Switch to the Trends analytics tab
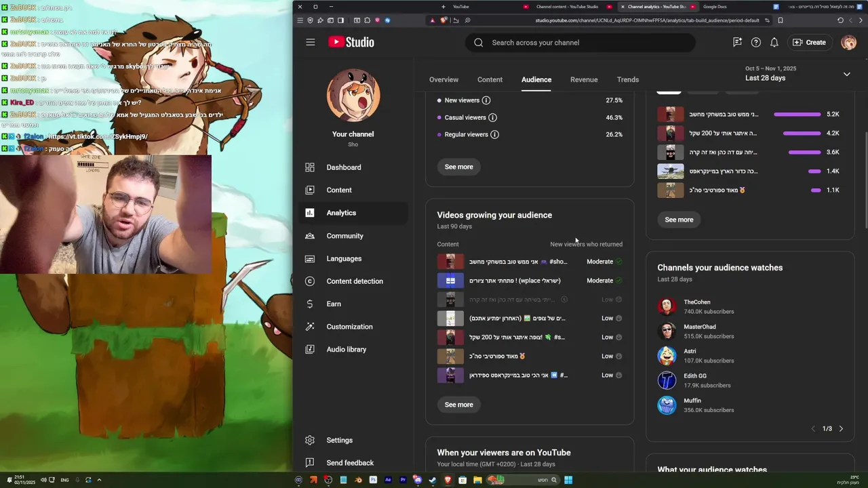 click(628, 80)
